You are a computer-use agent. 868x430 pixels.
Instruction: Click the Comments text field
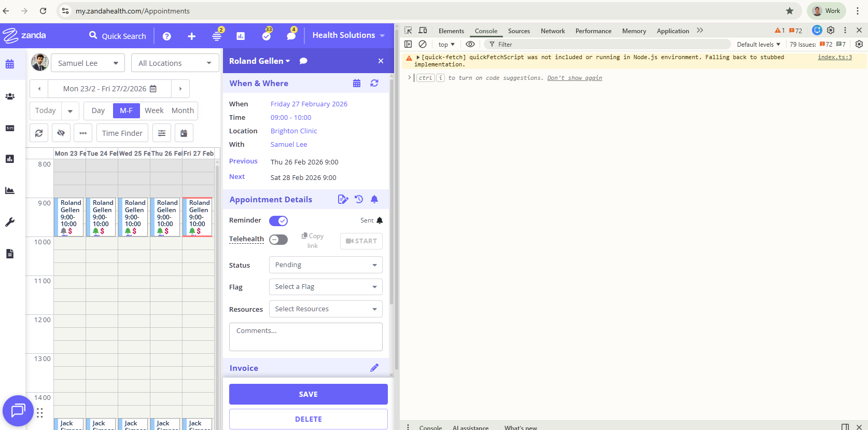pos(305,337)
